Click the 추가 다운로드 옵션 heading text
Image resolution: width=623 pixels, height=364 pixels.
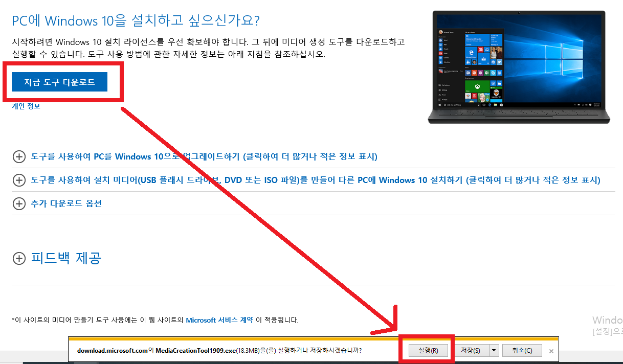[66, 203]
